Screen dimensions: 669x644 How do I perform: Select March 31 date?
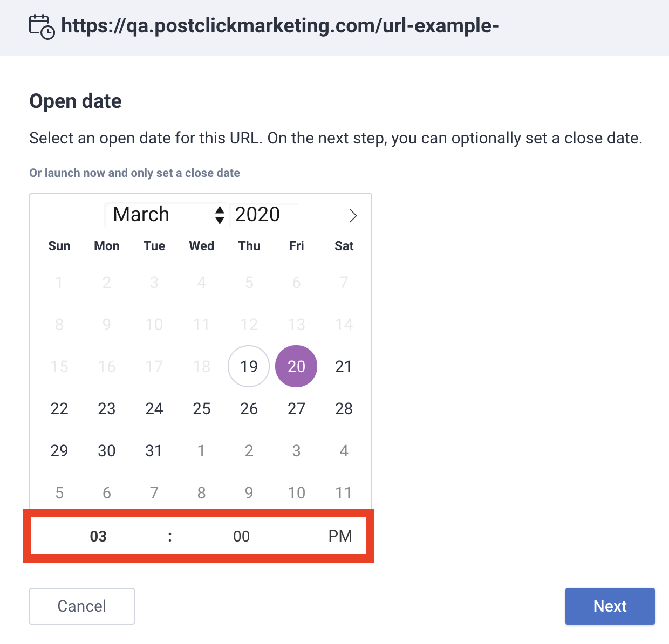(154, 450)
